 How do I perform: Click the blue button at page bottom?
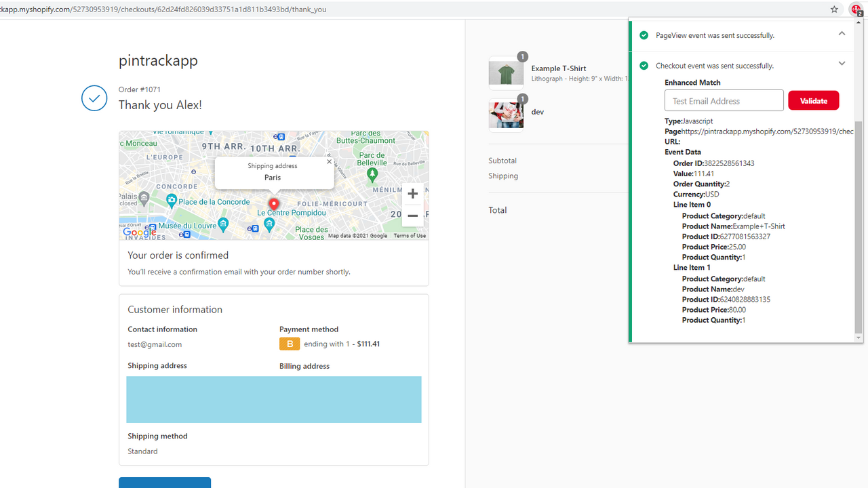(x=165, y=483)
